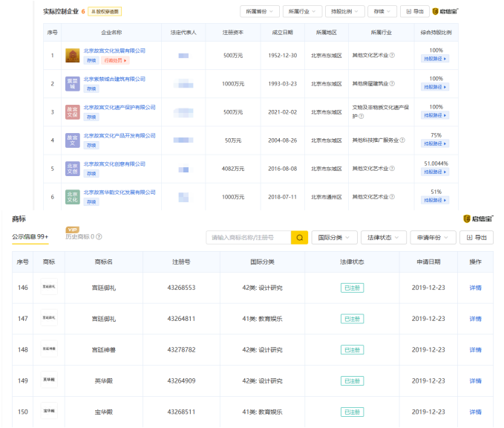Image resolution: width=504 pixels, height=428 pixels.
Task: Click the 北京市通州区 region cell
Action: (x=327, y=197)
